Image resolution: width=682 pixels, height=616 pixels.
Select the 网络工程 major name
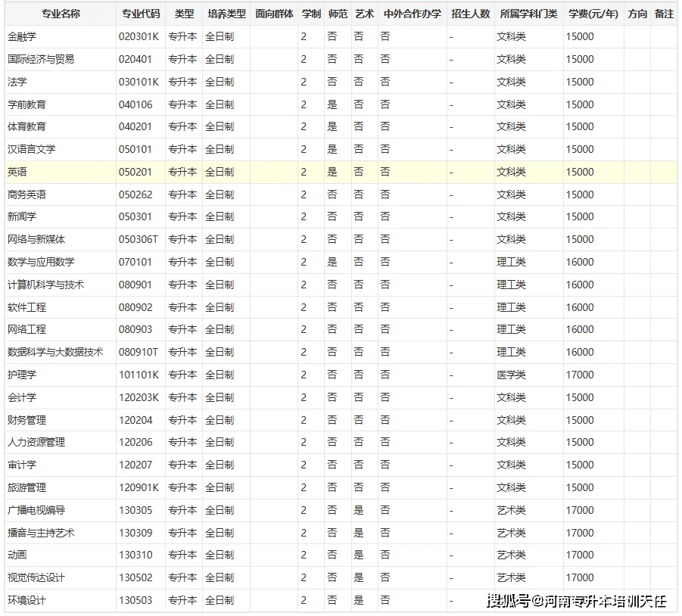[26, 329]
